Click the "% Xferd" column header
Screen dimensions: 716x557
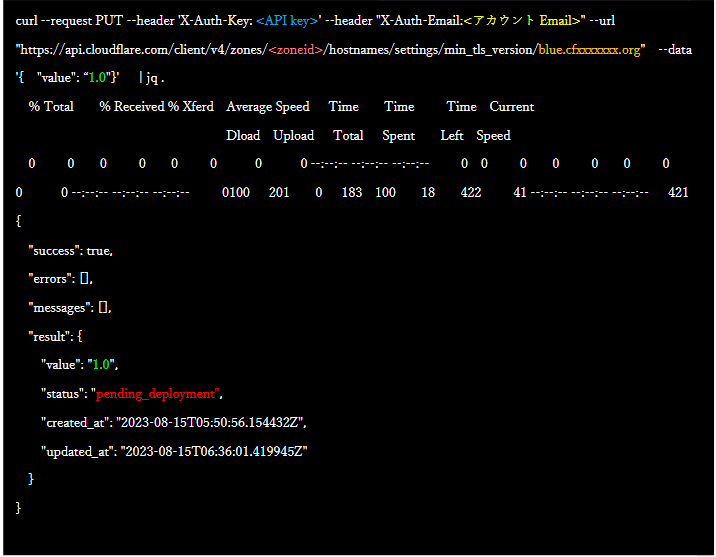pyautogui.click(x=190, y=106)
